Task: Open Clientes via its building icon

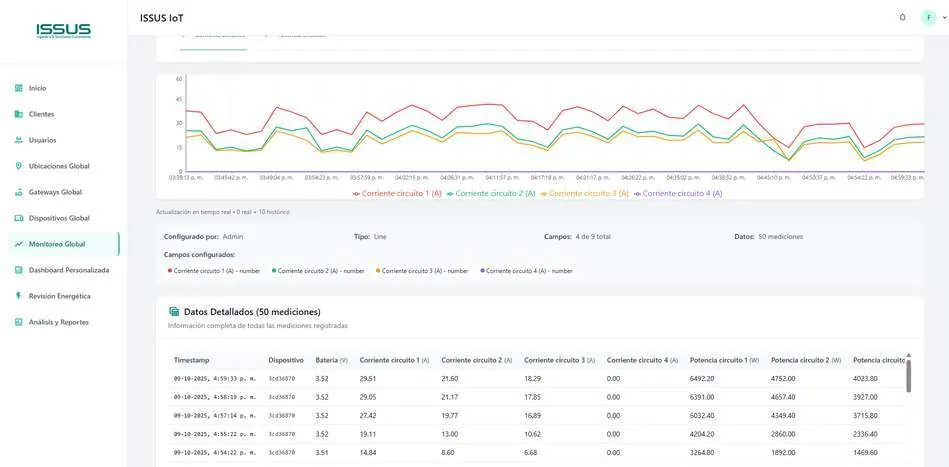Action: [x=18, y=114]
